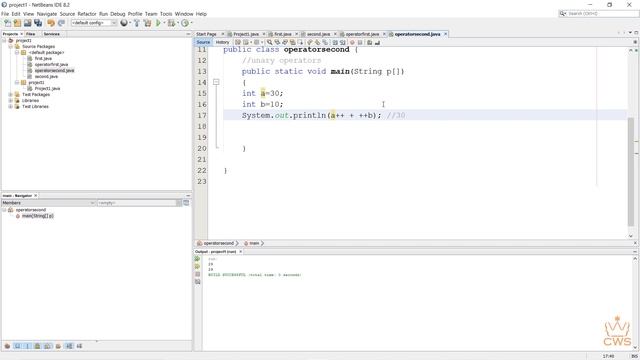Click the New Project toolbar icon
The width and height of the screenshot is (640, 360).
click(18, 23)
